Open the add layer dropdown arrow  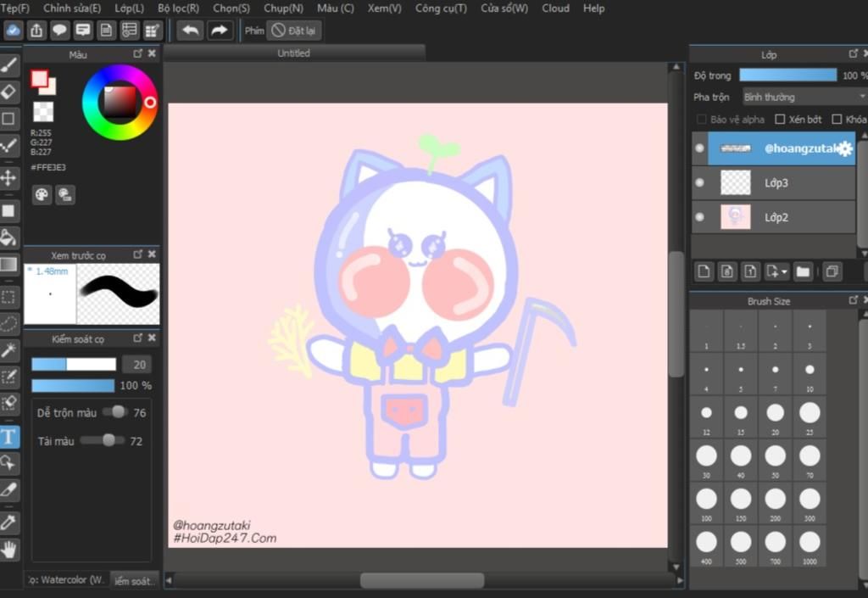click(x=784, y=272)
